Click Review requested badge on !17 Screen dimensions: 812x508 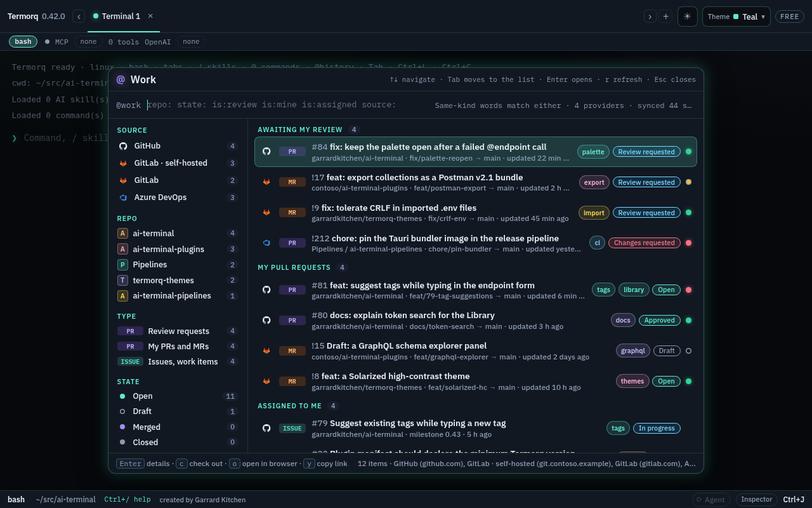[646, 182]
